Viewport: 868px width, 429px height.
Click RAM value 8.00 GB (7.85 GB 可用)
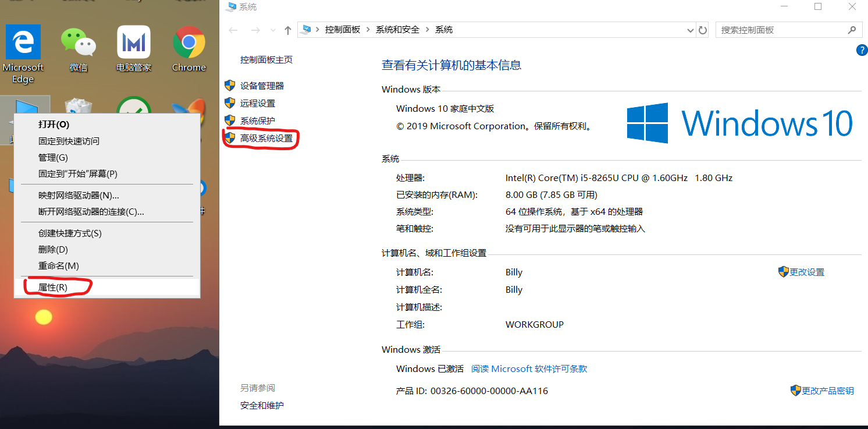pos(552,194)
